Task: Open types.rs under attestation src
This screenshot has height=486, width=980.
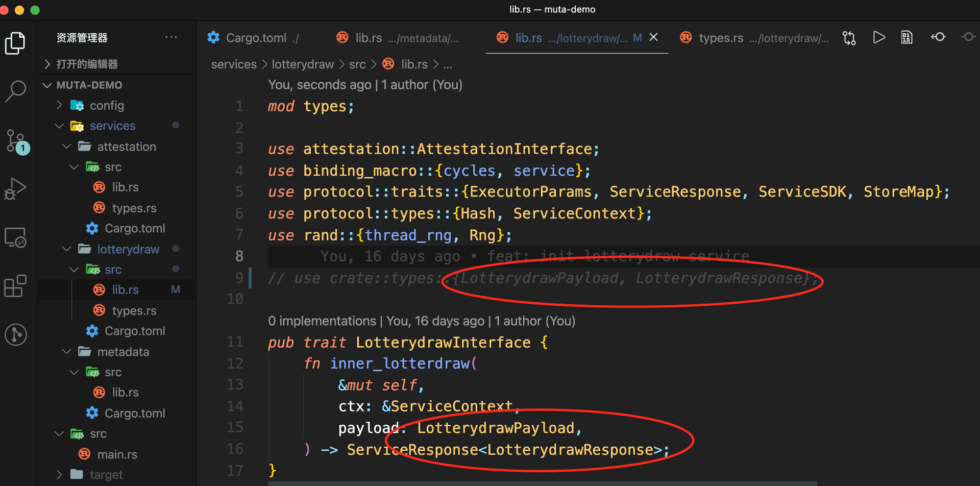Action: coord(134,208)
